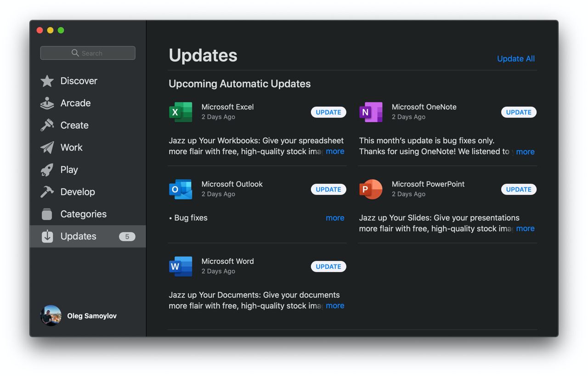The height and width of the screenshot is (376, 588).
Task: Minimize window with yellow button
Action: pyautogui.click(x=50, y=30)
